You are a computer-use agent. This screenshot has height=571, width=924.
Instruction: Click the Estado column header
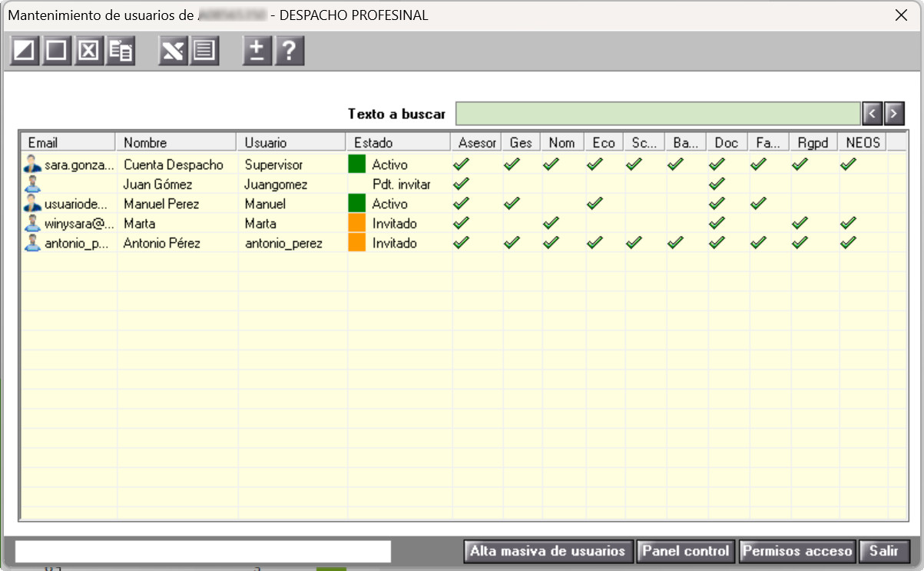398,142
